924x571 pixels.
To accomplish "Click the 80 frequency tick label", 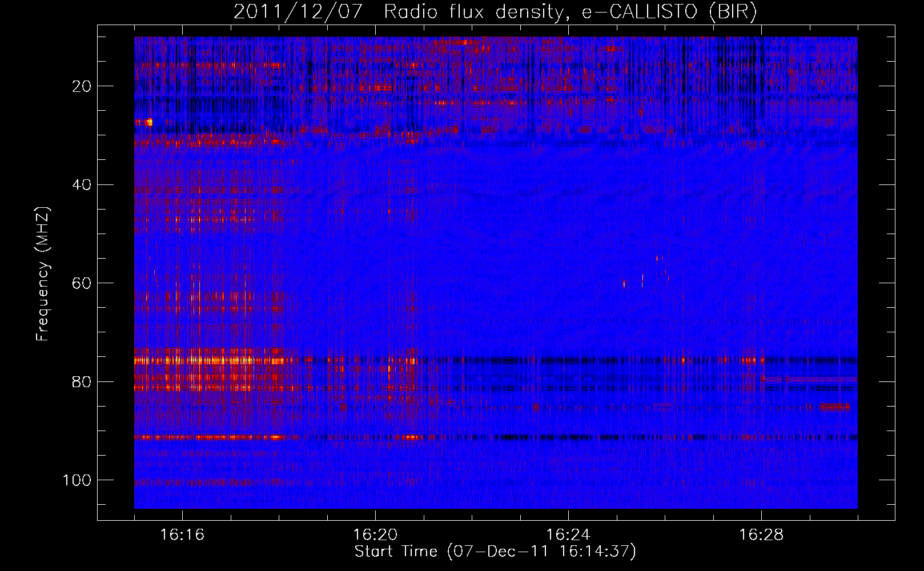I will pos(82,381).
